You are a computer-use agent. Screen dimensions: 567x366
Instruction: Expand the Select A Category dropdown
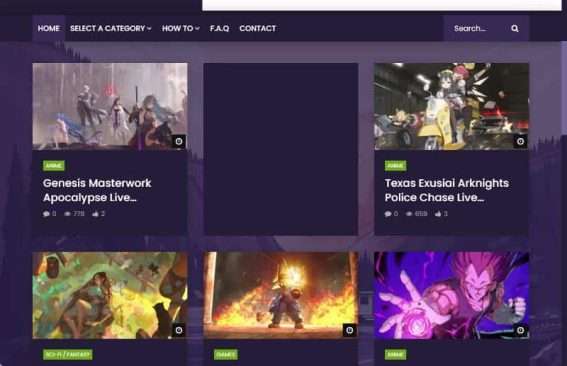pos(111,28)
